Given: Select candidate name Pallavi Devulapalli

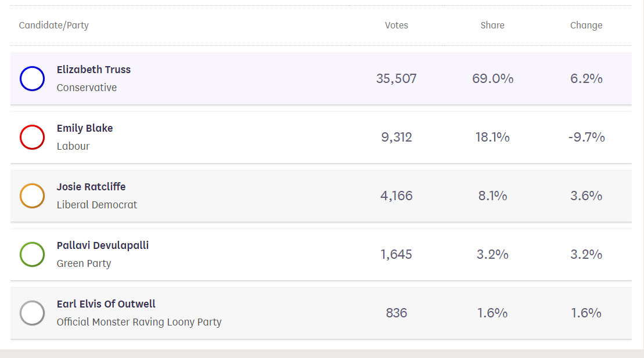Looking at the screenshot, I should click(x=103, y=245).
